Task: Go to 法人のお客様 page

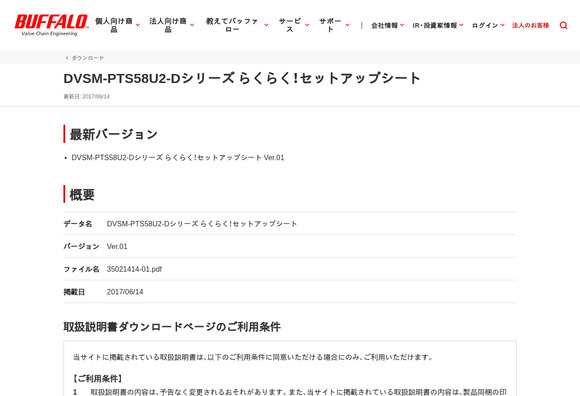Action: click(530, 25)
